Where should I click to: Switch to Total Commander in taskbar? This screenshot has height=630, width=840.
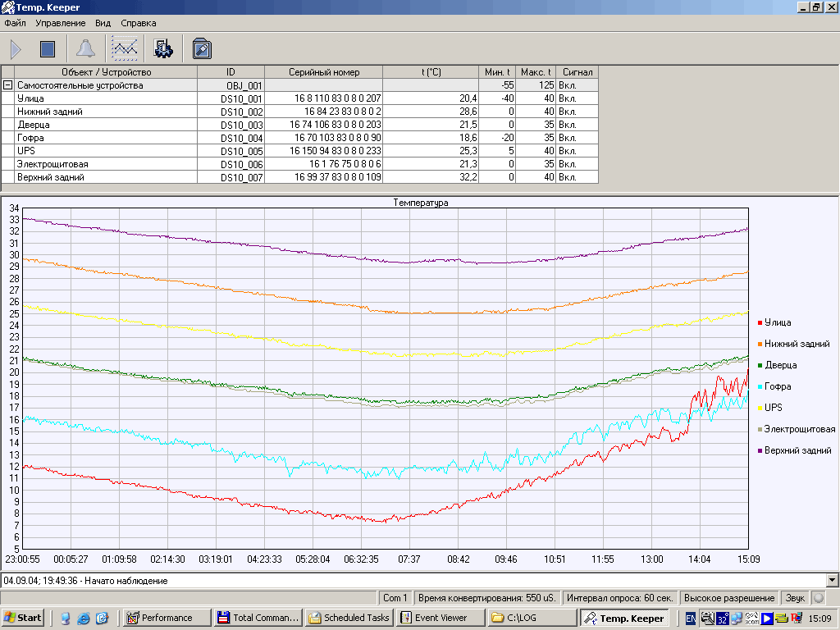click(x=257, y=618)
